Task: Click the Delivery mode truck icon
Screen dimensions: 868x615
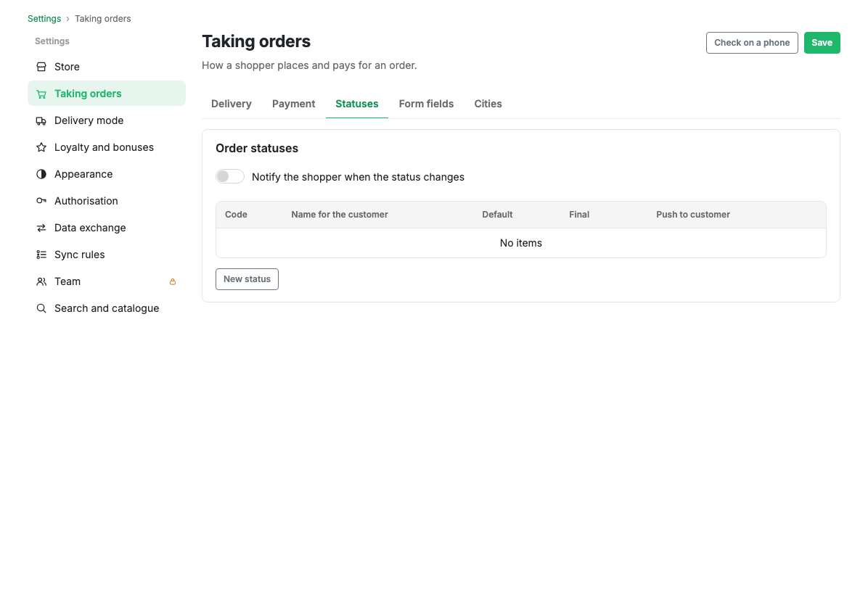Action: click(41, 120)
